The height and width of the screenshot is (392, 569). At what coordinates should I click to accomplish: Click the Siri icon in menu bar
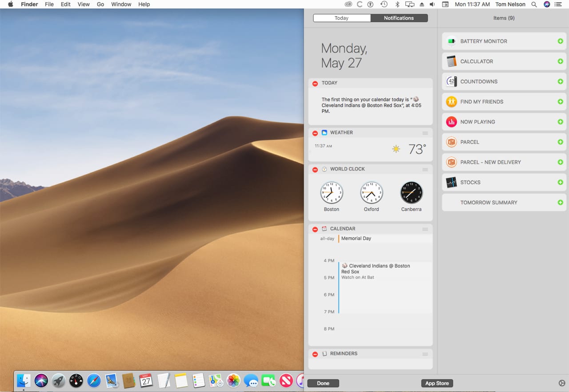(547, 4)
